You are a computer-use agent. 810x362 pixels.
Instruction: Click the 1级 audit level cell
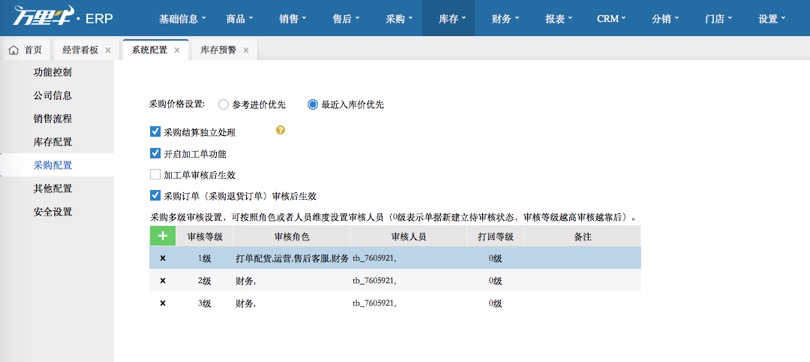205,258
